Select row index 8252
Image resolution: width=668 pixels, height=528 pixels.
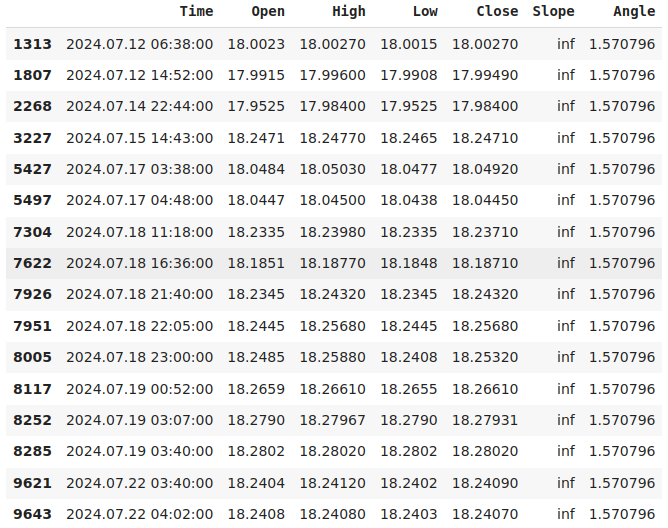pos(32,420)
